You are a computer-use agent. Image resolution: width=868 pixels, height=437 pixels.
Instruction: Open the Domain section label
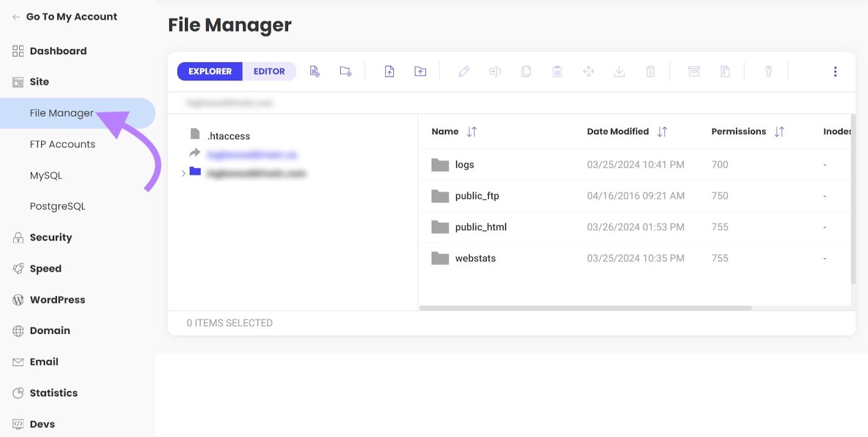coord(50,331)
